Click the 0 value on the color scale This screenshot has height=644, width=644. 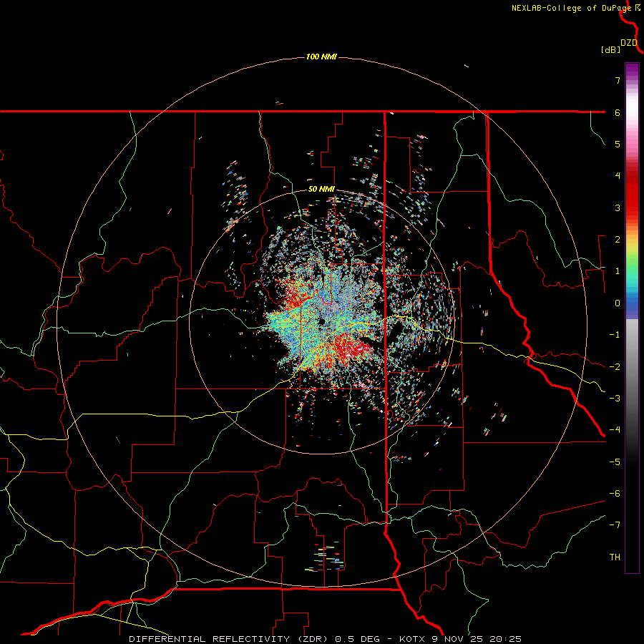click(x=618, y=303)
